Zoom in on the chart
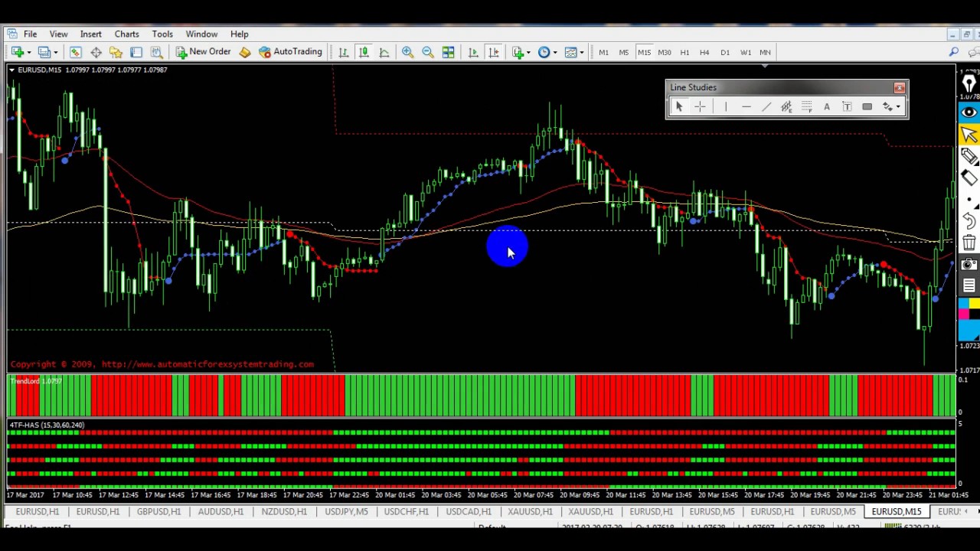 [x=407, y=52]
